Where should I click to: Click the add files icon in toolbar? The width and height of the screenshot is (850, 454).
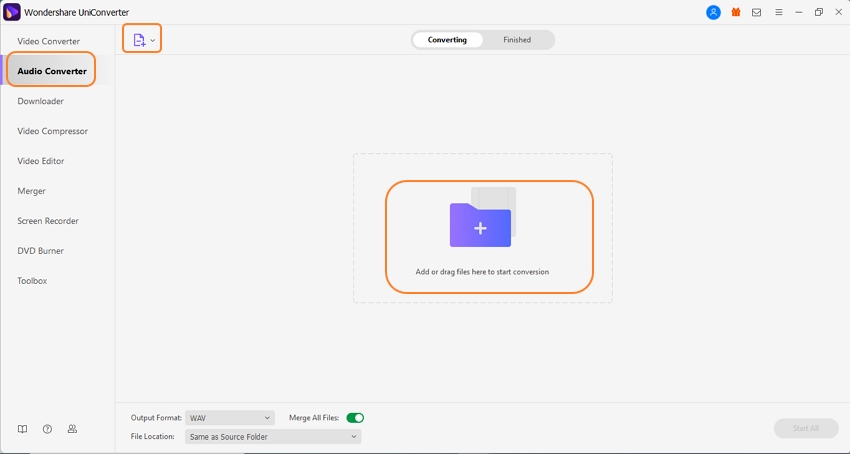(139, 40)
